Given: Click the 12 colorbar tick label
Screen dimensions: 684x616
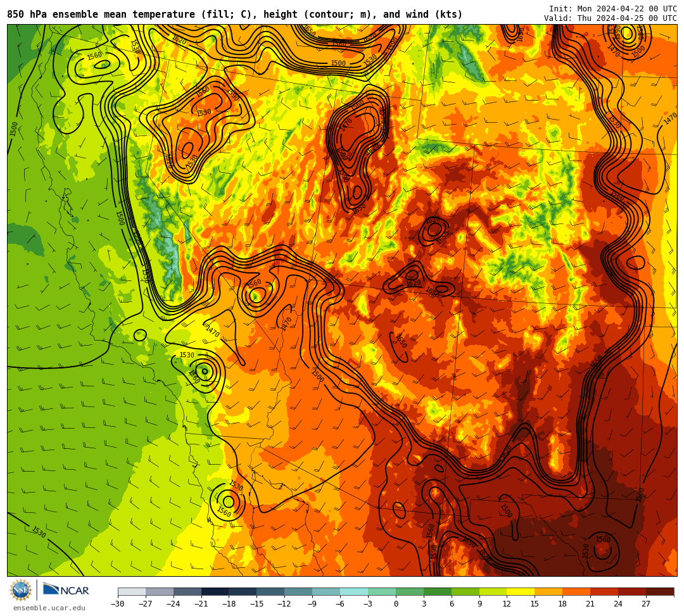Looking at the screenshot, I should coord(507,604).
